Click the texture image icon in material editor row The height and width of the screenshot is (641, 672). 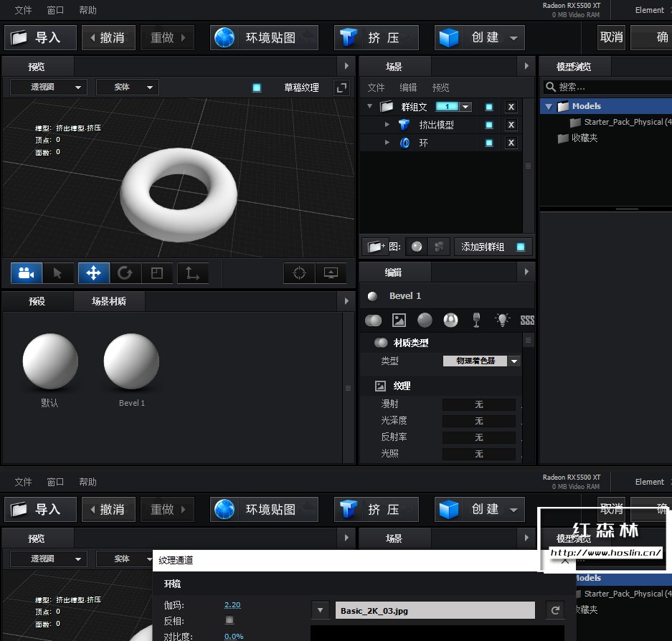399,320
